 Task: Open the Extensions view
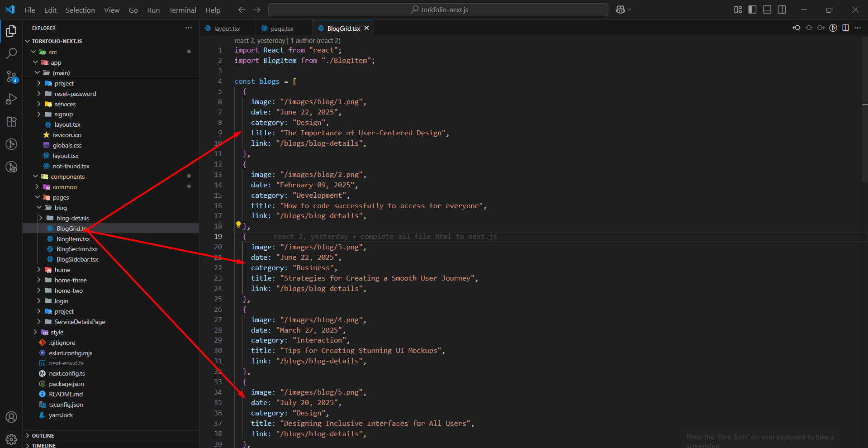(x=11, y=121)
